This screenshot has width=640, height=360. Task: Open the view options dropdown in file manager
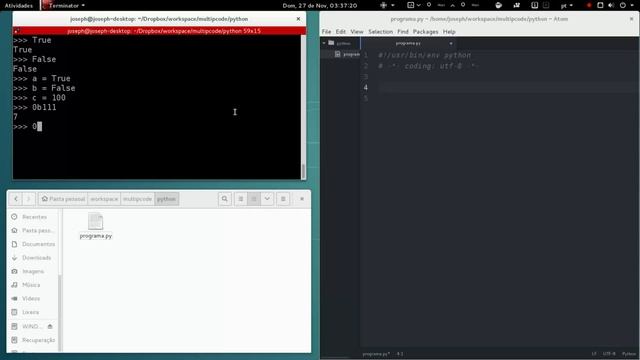(x=267, y=199)
